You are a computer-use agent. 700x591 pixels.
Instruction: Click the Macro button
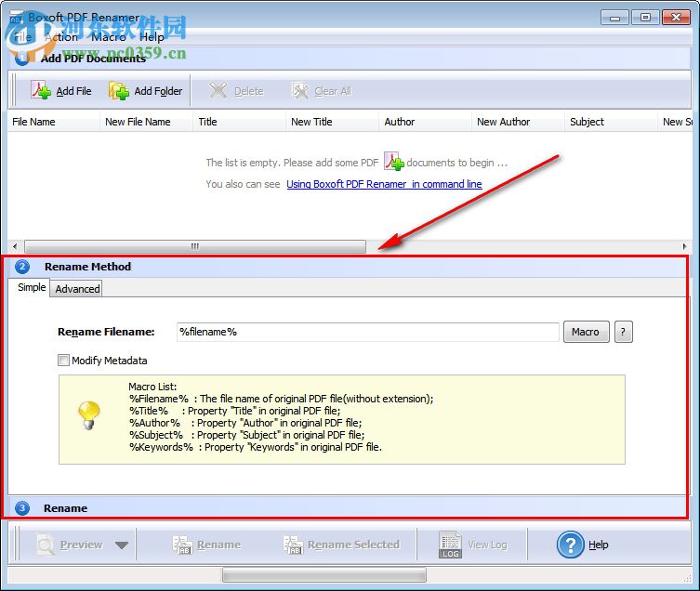(x=586, y=332)
